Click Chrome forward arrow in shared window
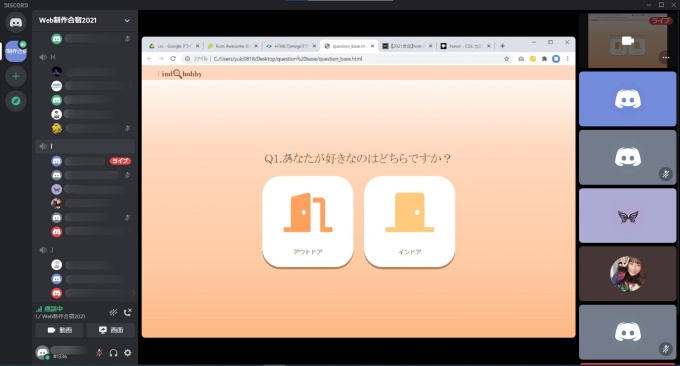Image resolution: width=680 pixels, height=366 pixels. click(161, 59)
